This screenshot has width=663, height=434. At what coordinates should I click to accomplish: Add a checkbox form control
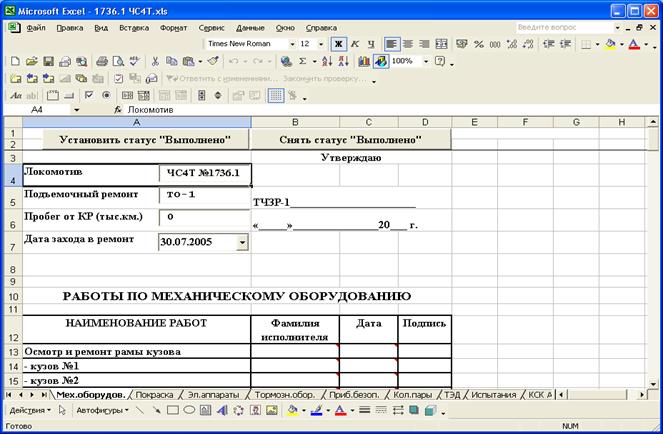(89, 96)
